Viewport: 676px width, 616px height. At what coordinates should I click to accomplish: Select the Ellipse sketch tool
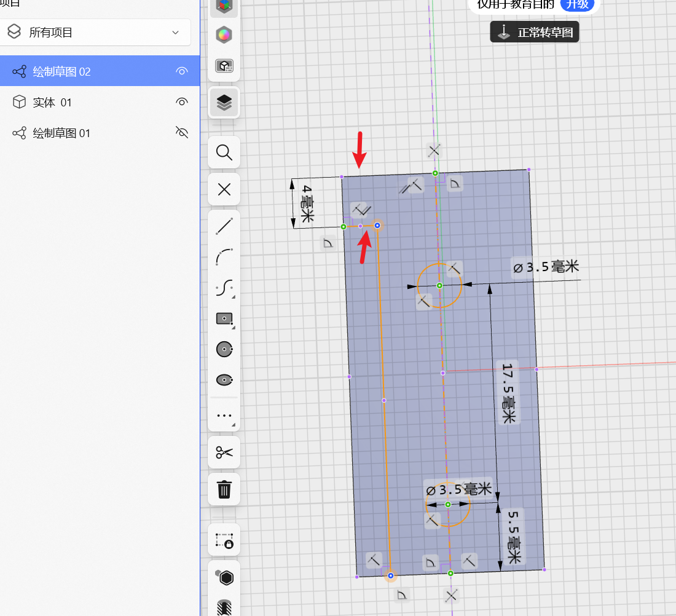224,380
